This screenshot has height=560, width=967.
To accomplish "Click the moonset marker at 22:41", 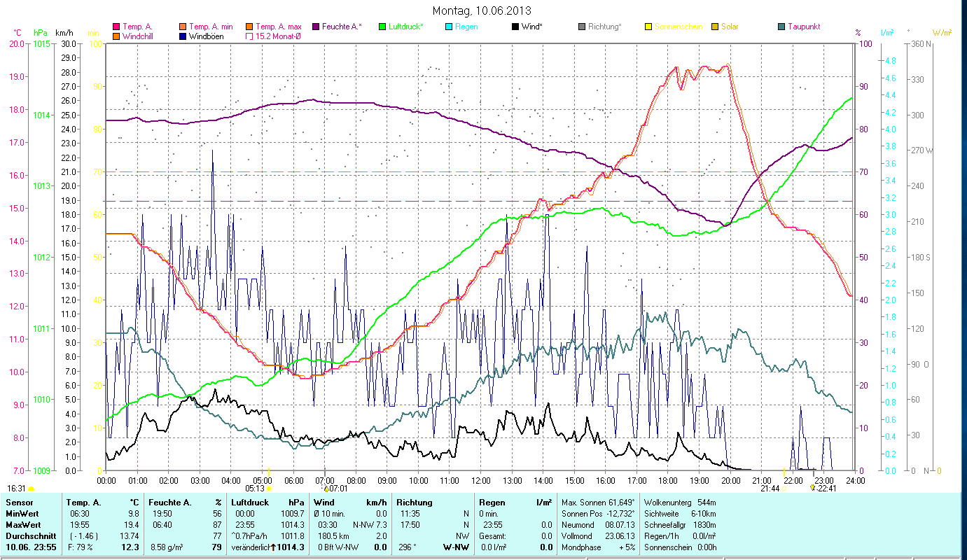I will coord(812,488).
